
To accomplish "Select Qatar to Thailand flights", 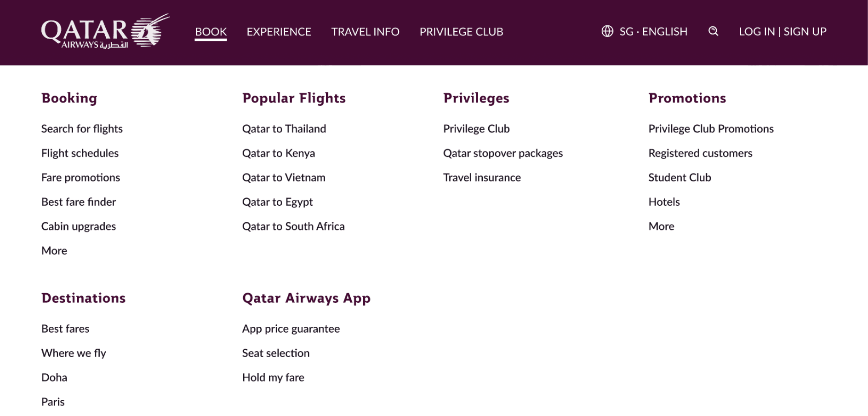I will click(x=284, y=129).
